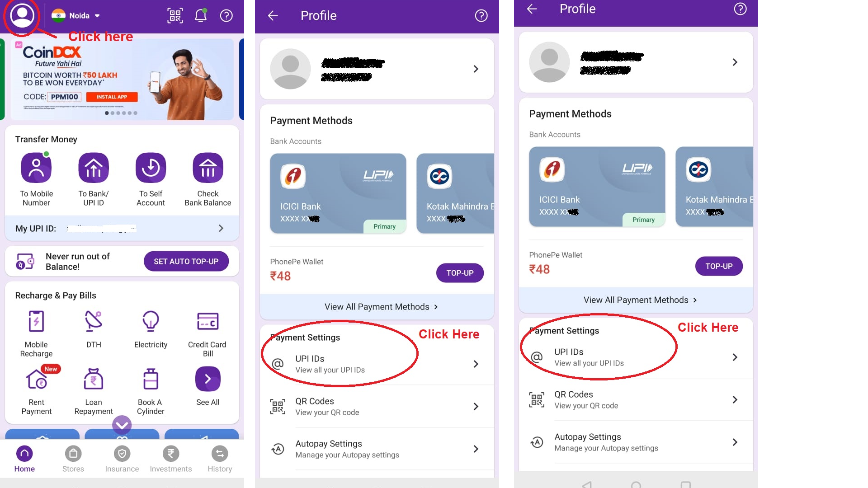Open the QR code scanner icon
The height and width of the screenshot is (488, 868).
pos(175,15)
